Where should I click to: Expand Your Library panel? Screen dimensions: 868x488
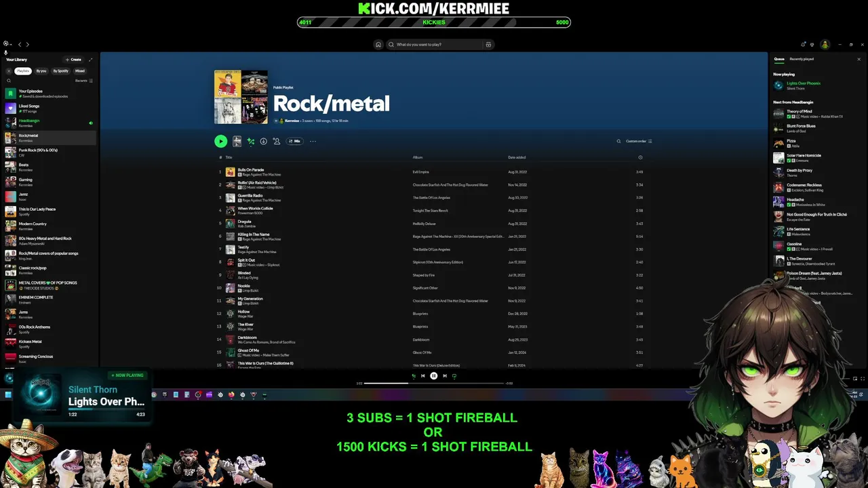coord(90,60)
